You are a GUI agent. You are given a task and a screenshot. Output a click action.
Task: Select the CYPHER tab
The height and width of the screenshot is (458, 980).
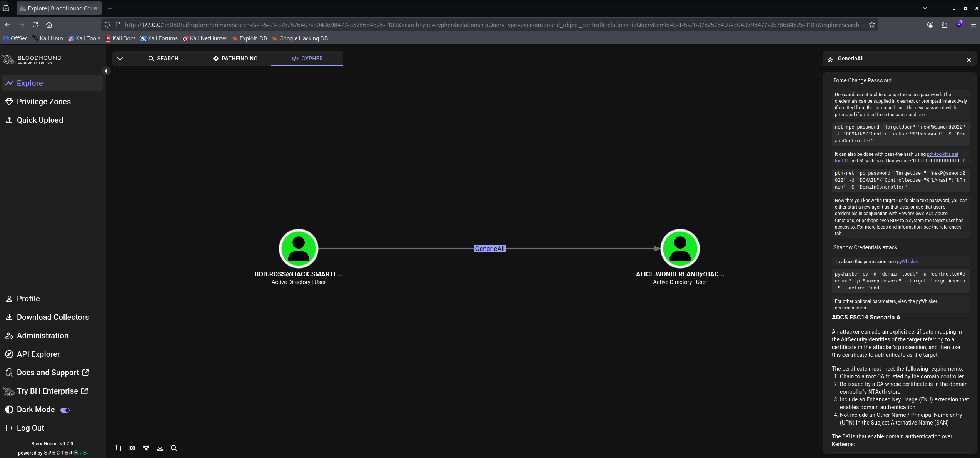click(x=307, y=59)
